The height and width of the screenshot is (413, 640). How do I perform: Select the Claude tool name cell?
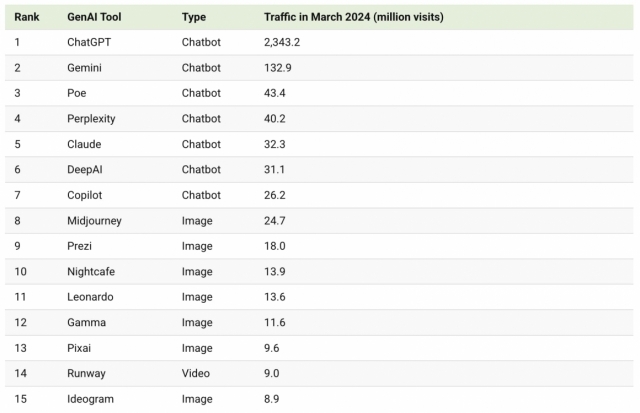pyautogui.click(x=84, y=144)
